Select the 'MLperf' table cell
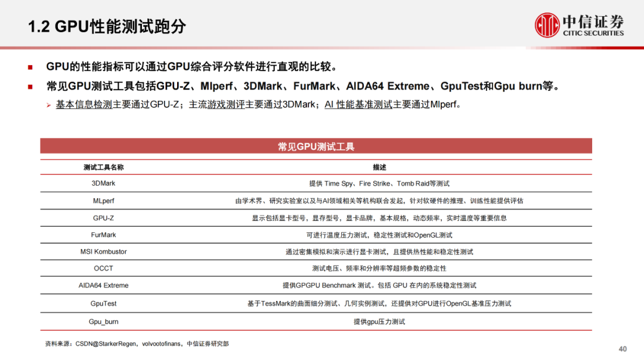The height and width of the screenshot is (363, 644). [x=104, y=201]
